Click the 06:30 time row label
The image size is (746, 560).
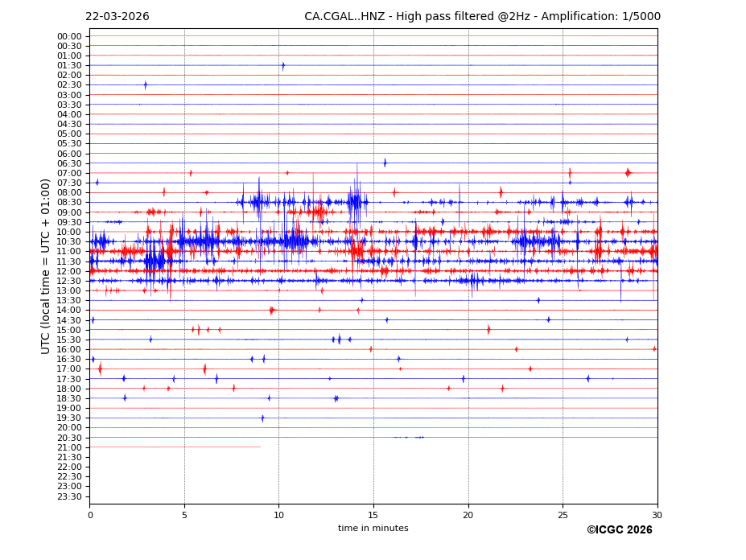pyautogui.click(x=69, y=163)
